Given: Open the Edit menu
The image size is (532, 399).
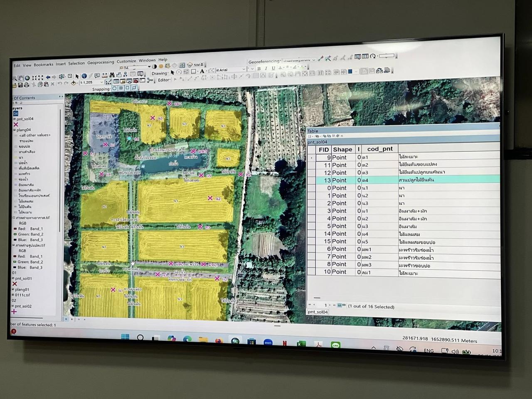Looking at the screenshot, I should click(17, 66).
